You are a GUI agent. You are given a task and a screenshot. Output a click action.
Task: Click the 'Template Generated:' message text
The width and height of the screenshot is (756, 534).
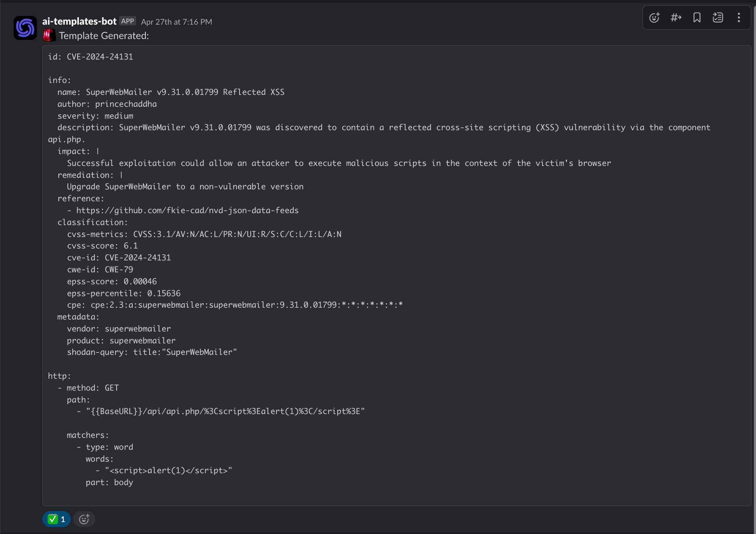pyautogui.click(x=104, y=36)
